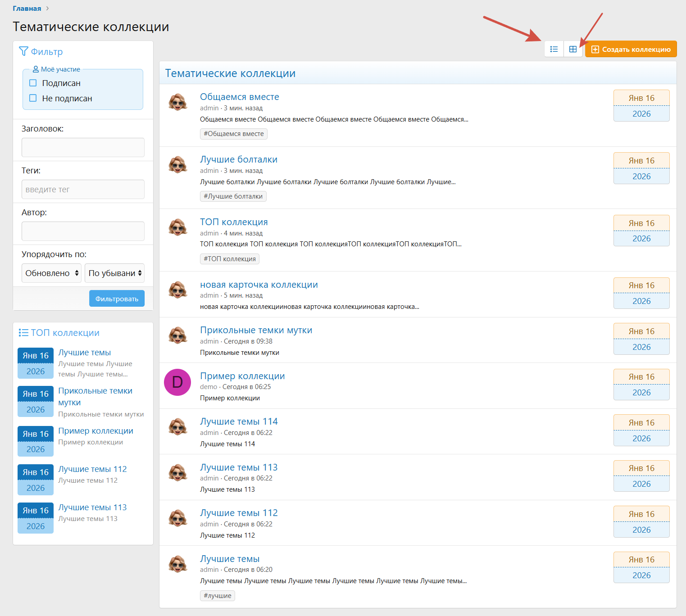
Task: Switch to list view layout icon
Action: click(554, 49)
